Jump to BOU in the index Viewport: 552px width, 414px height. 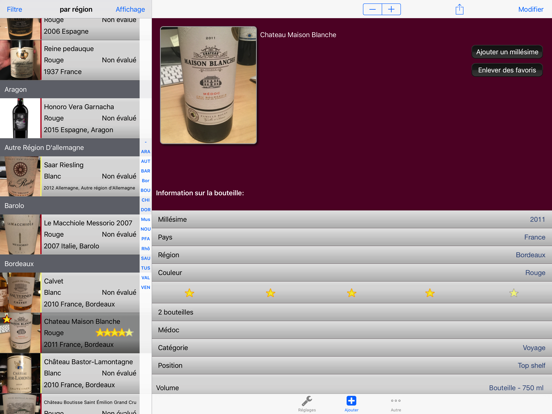[x=145, y=190]
